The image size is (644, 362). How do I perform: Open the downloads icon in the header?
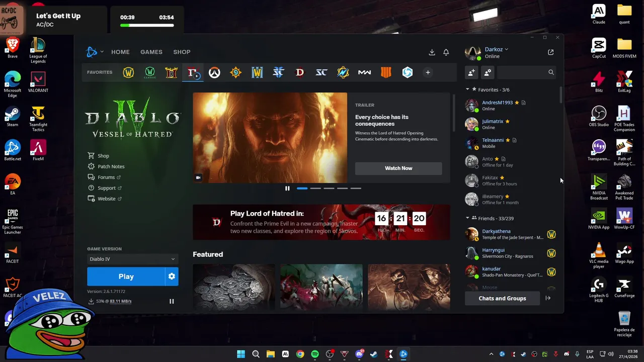432,52
